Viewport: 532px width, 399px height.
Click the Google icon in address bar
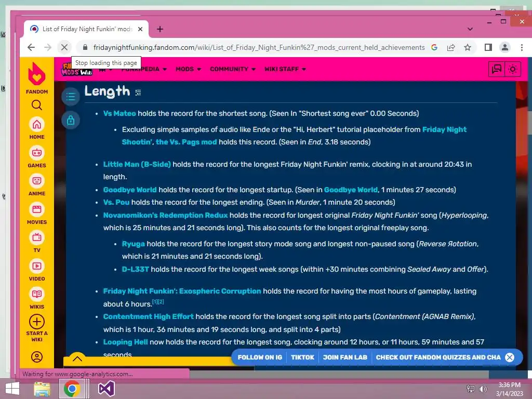pos(434,47)
